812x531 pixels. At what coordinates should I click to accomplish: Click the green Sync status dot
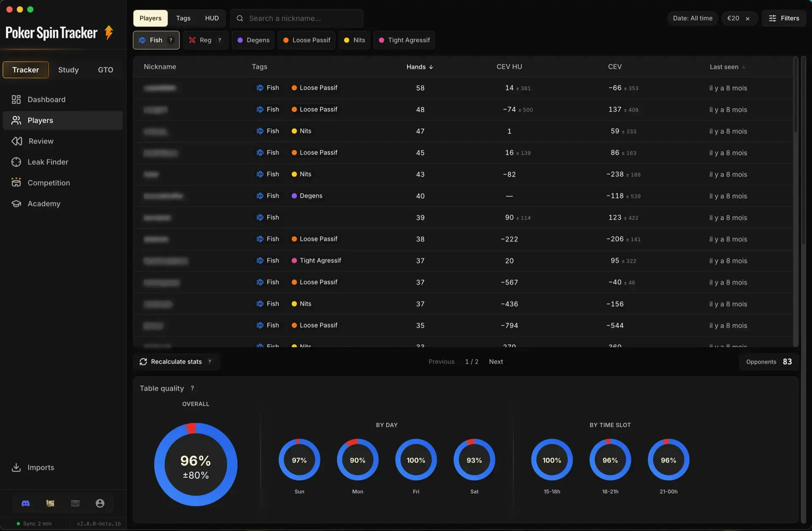tap(18, 523)
